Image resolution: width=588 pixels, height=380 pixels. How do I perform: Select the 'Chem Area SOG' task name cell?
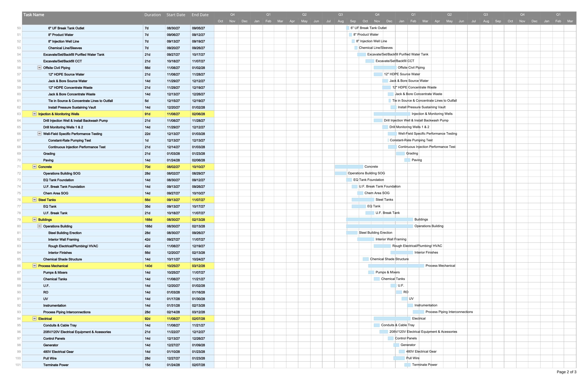83,193
